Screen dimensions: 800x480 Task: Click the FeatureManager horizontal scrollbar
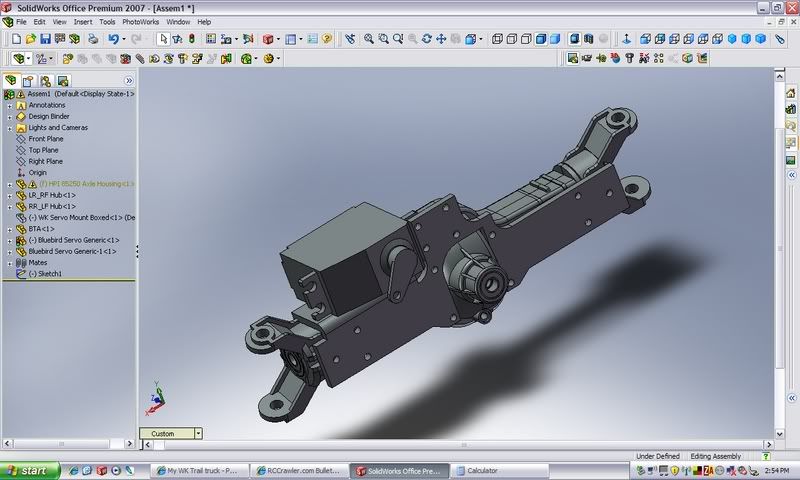click(61, 444)
